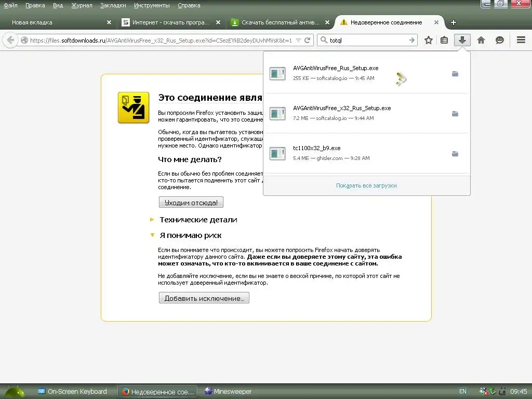The image size is (532, 399).
Task: Select tc1100x32_b9.exe download name
Action: pyautogui.click(x=316, y=148)
